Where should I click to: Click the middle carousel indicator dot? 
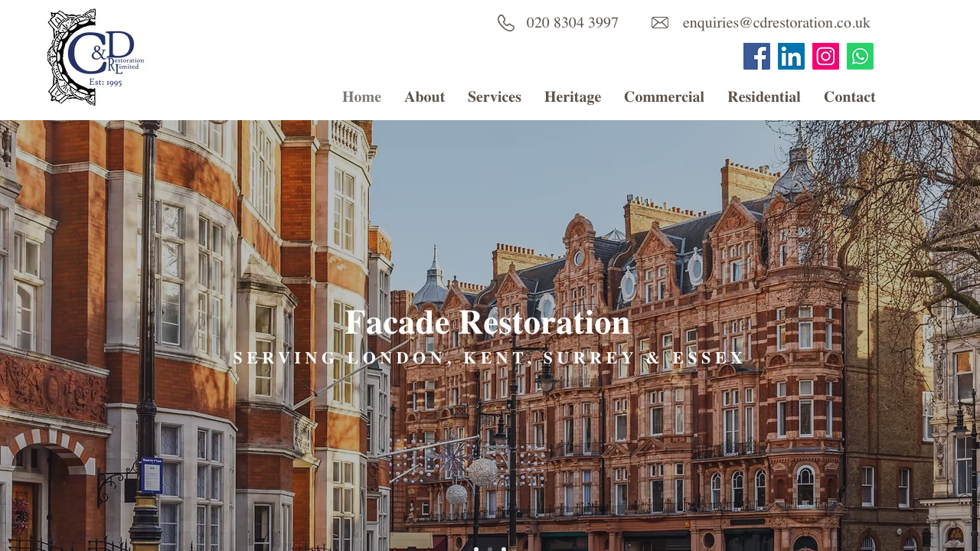(490, 549)
